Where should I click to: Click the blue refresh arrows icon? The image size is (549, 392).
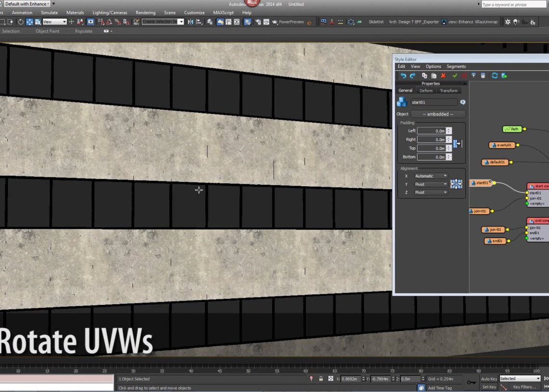tap(495, 76)
